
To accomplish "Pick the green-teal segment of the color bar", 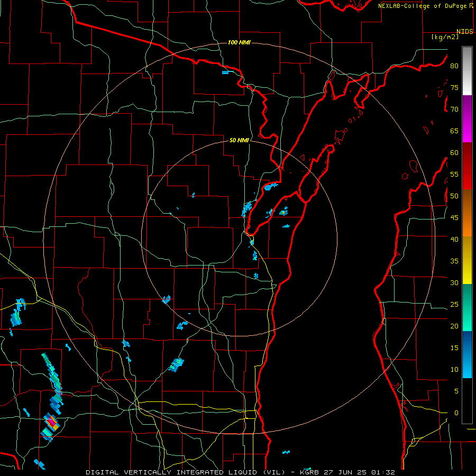I will 467,307.
